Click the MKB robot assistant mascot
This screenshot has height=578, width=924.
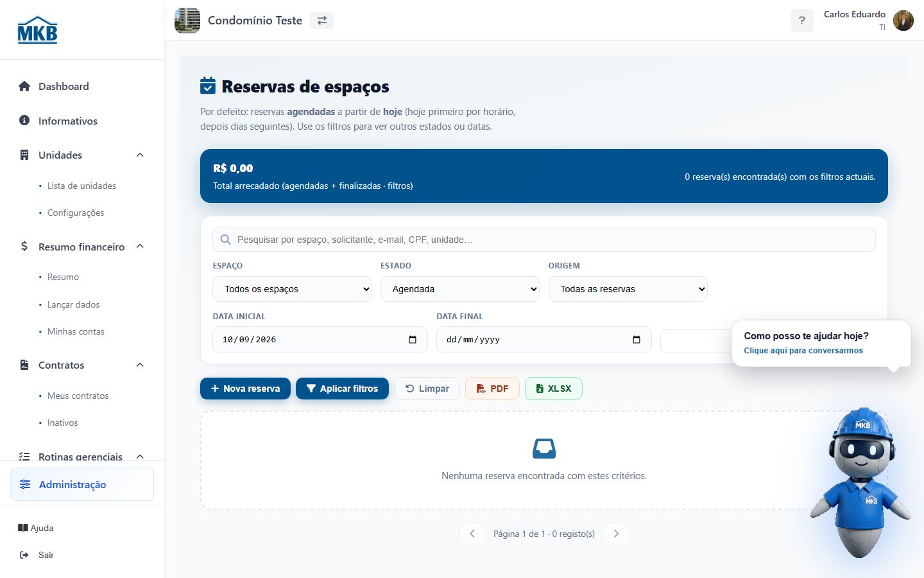861,483
